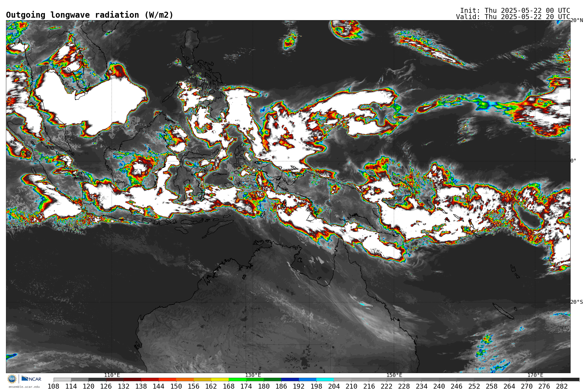
Task: Click the 0° equator latitude label
Action: [x=573, y=161]
